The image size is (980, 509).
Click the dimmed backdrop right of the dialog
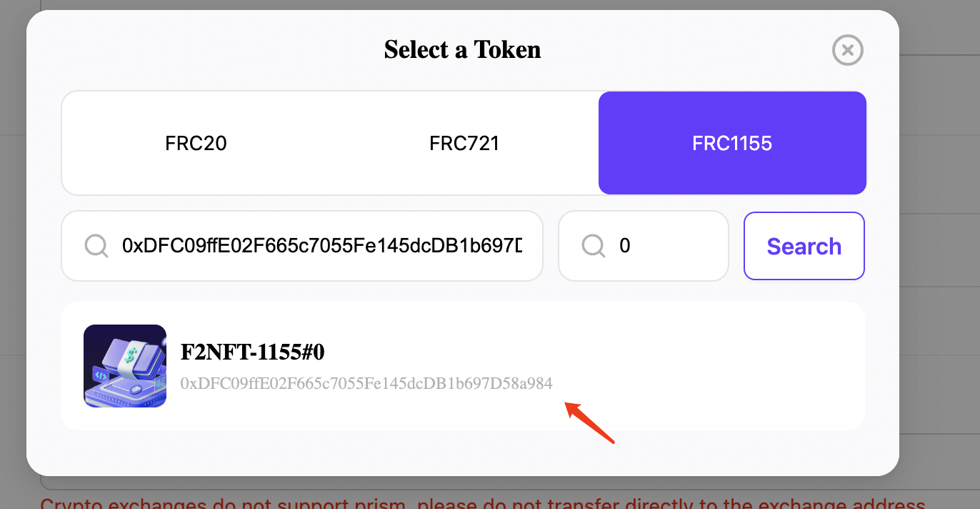coord(939,250)
